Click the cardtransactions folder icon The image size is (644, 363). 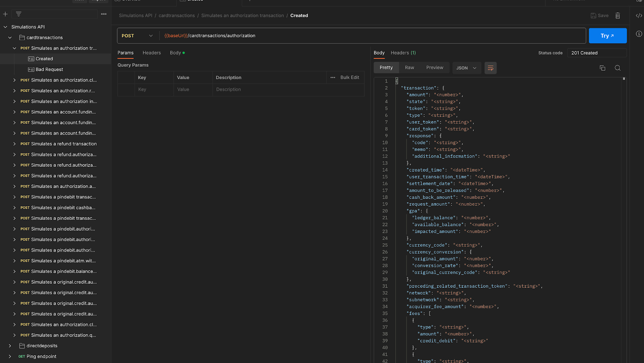pyautogui.click(x=22, y=37)
